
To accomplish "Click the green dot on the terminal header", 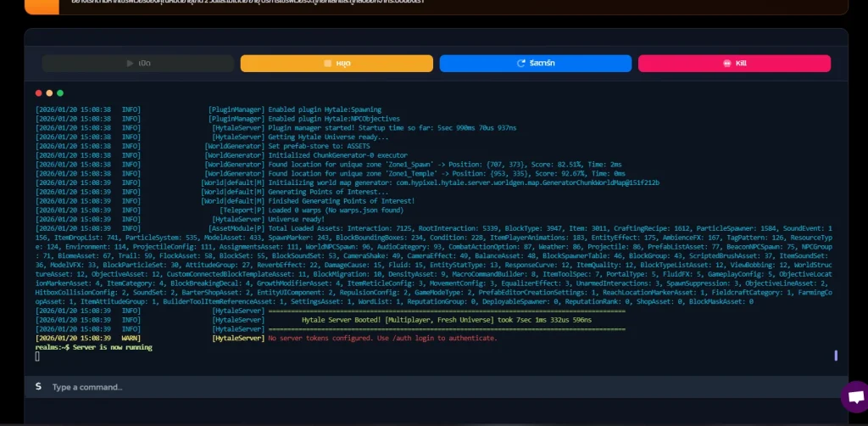I will pyautogui.click(x=60, y=92).
